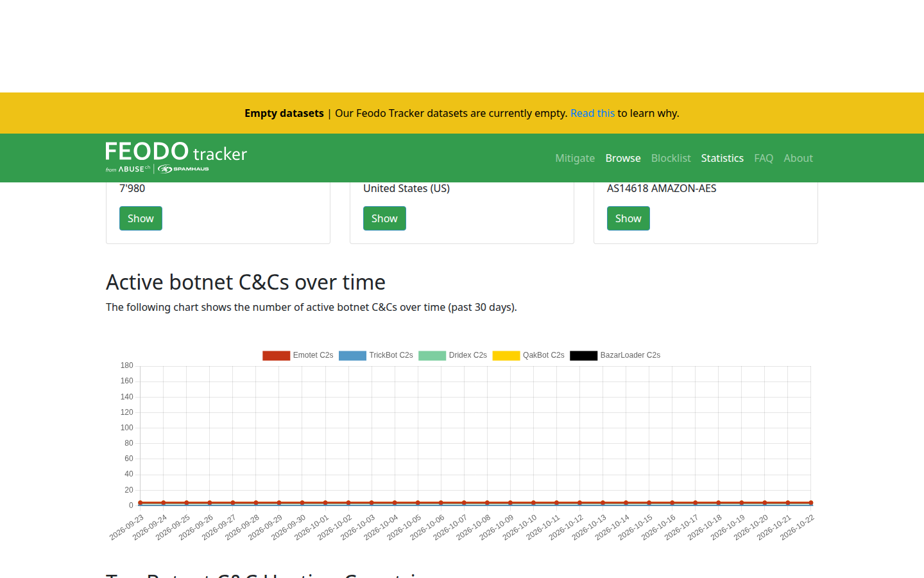
Task: Go to the Blocklist page
Action: (x=671, y=158)
